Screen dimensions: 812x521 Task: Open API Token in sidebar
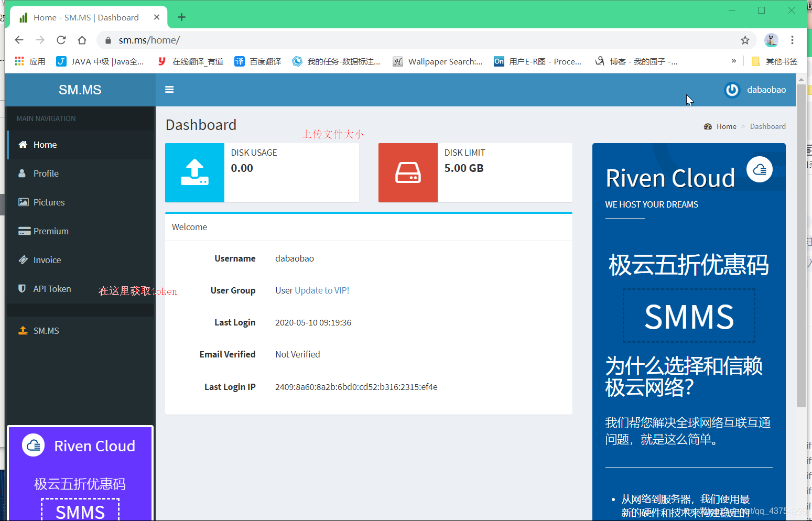click(x=81, y=289)
